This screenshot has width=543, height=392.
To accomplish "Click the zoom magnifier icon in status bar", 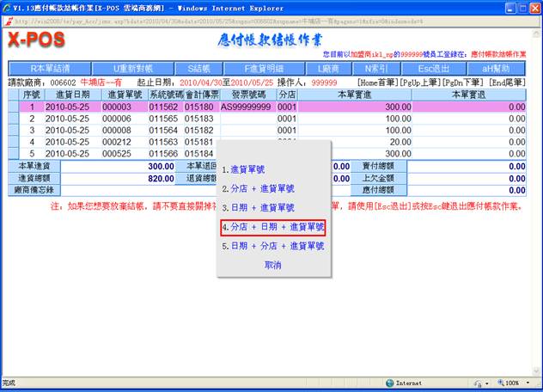I will (502, 383).
